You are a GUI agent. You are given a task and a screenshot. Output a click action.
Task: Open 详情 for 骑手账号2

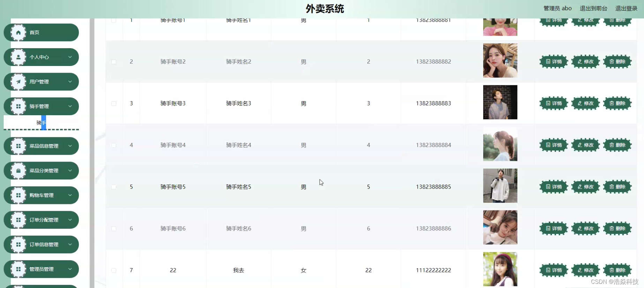click(554, 61)
